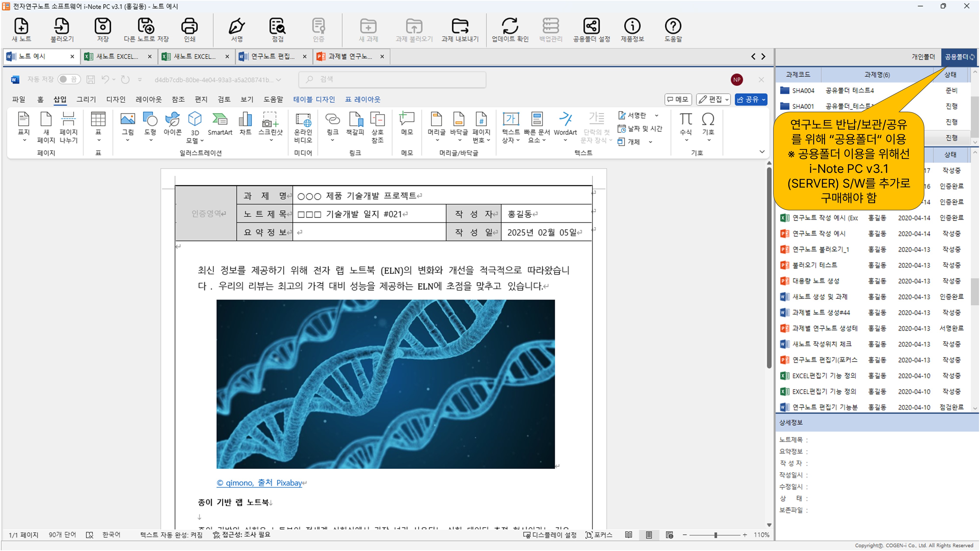
Task: Click the 메모 comments button near share
Action: pyautogui.click(x=678, y=99)
